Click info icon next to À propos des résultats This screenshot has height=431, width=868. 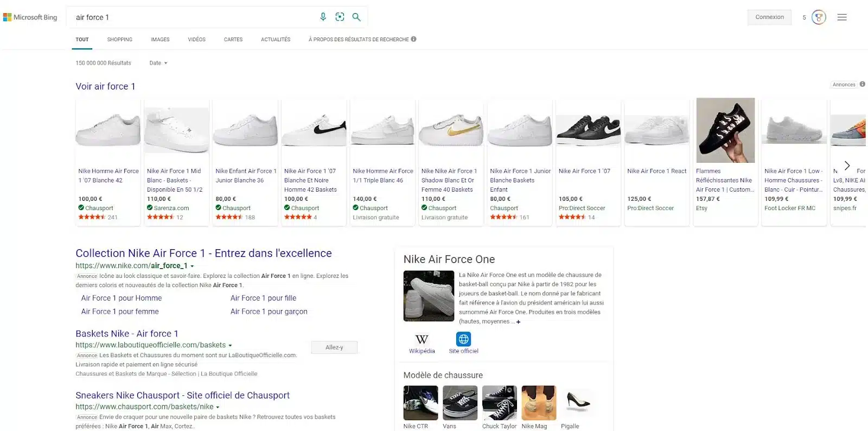coord(414,39)
